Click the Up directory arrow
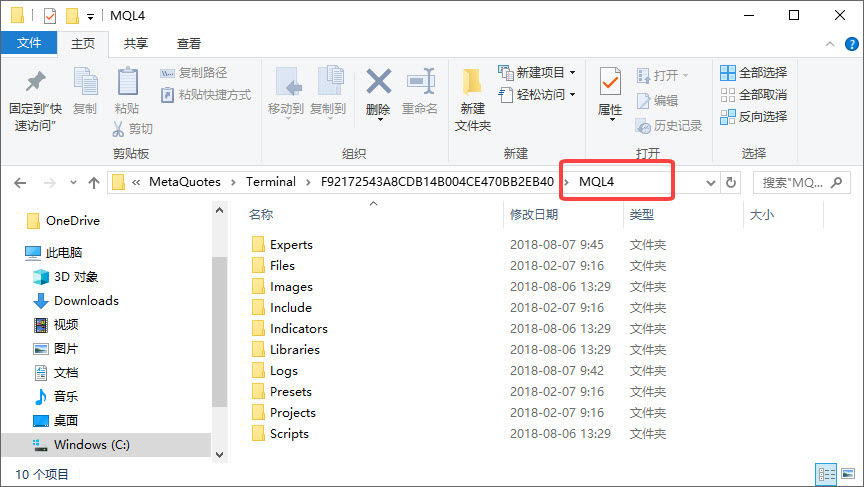This screenshot has height=487, width=864. pos(94,183)
